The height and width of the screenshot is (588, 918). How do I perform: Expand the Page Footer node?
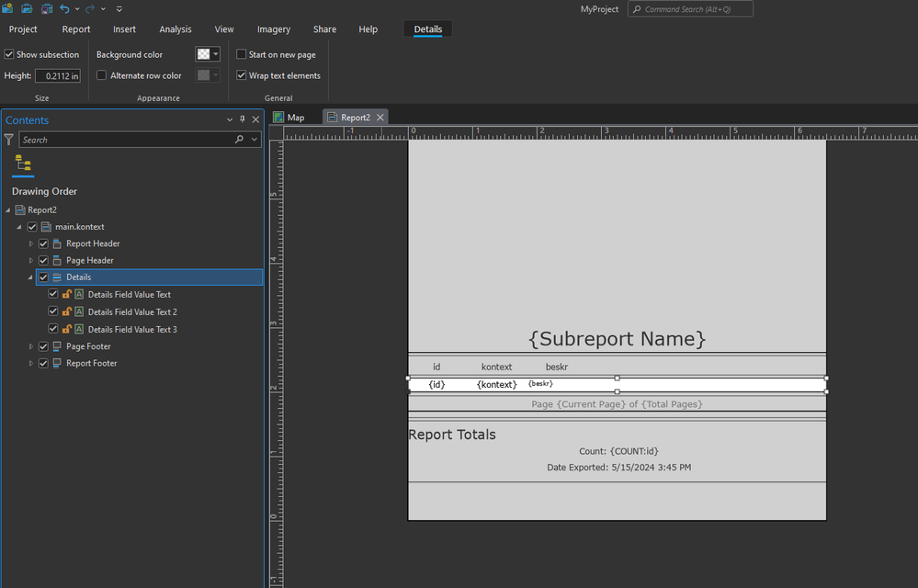point(31,346)
